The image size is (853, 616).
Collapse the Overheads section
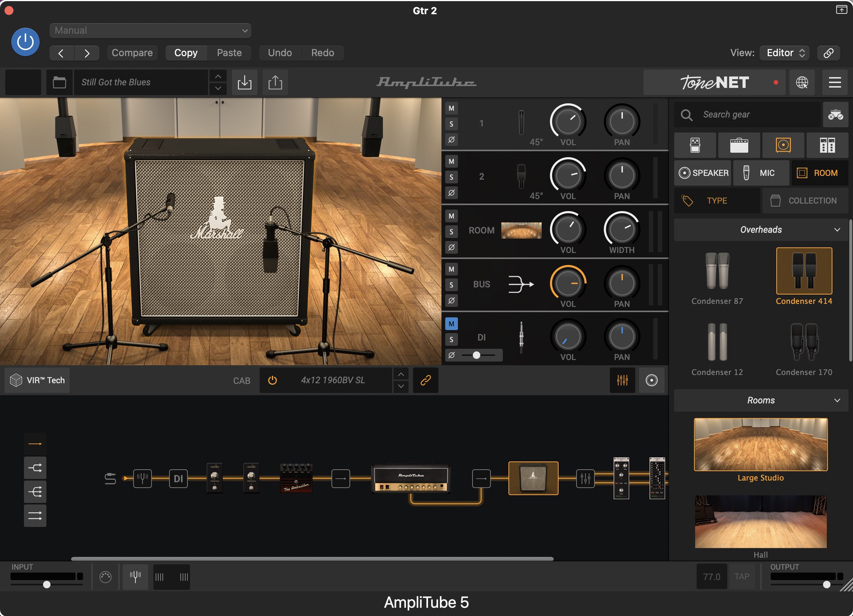761,229
